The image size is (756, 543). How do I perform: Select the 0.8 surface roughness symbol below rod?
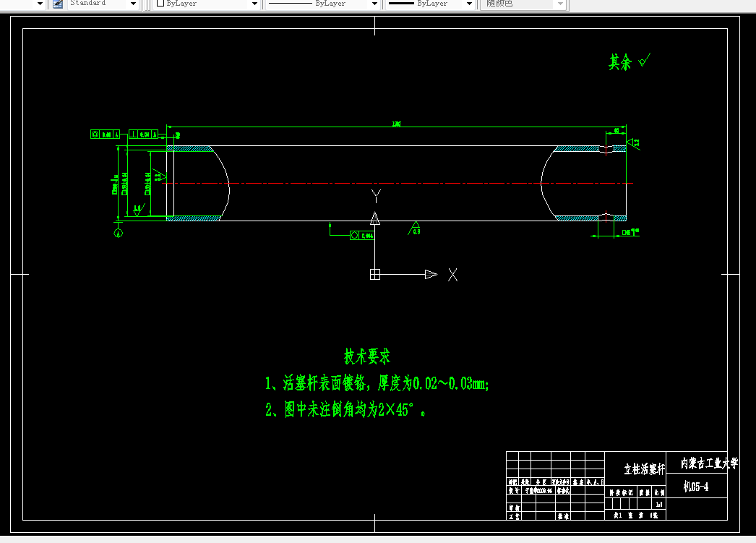414,228
